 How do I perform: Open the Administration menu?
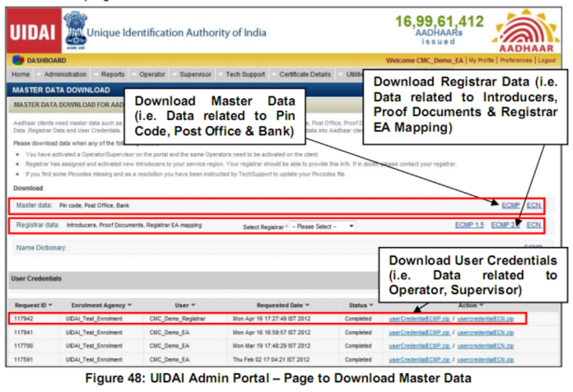[65, 74]
